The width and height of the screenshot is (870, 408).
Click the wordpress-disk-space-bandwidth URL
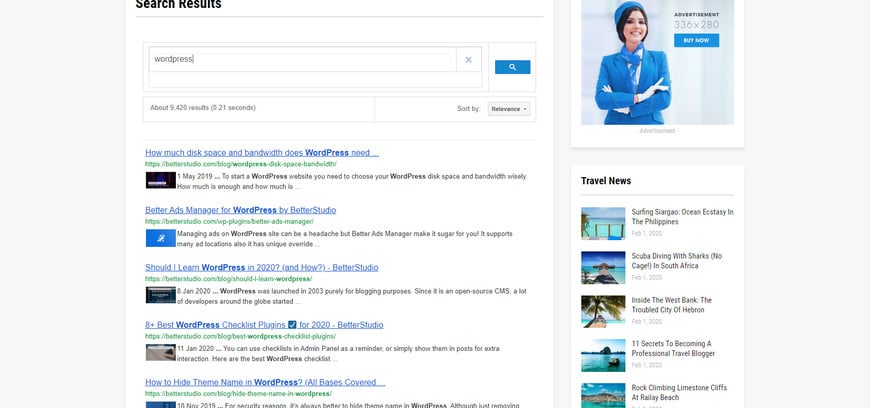point(241,164)
